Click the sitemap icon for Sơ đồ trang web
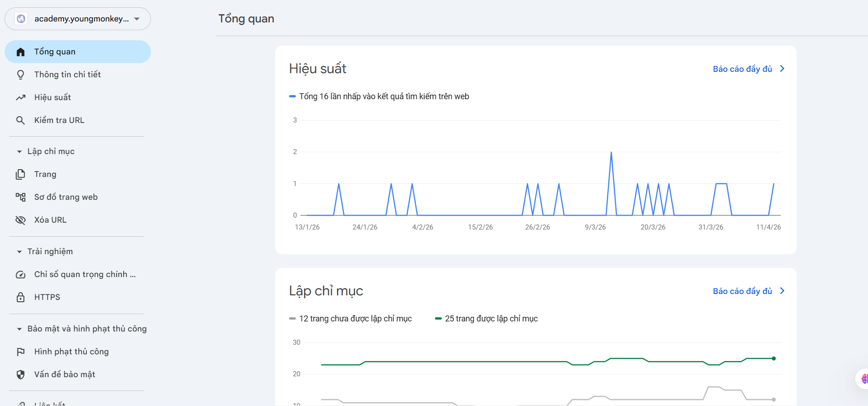Screen dimensions: 868x406 21,197
